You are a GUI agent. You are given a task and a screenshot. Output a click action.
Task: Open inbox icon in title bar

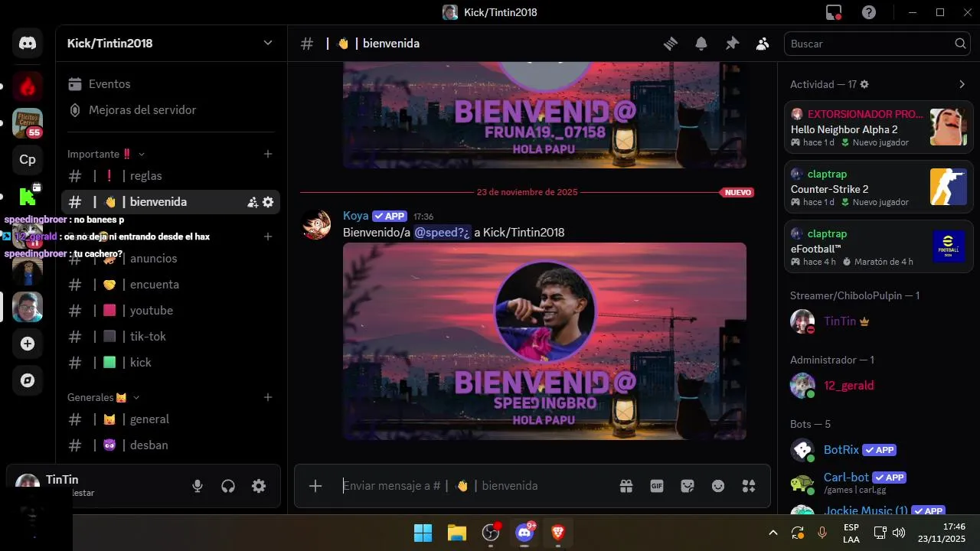[834, 12]
